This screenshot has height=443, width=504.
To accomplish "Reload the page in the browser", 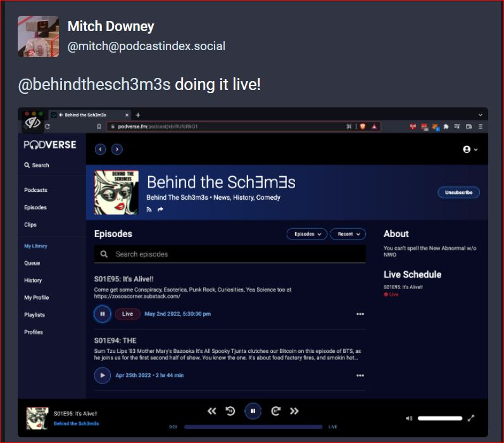I will tap(47, 126).
